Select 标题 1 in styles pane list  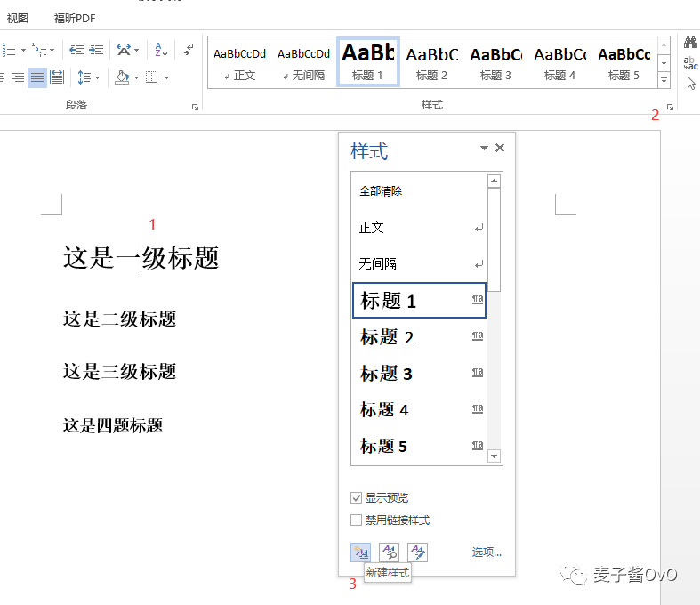coord(419,300)
